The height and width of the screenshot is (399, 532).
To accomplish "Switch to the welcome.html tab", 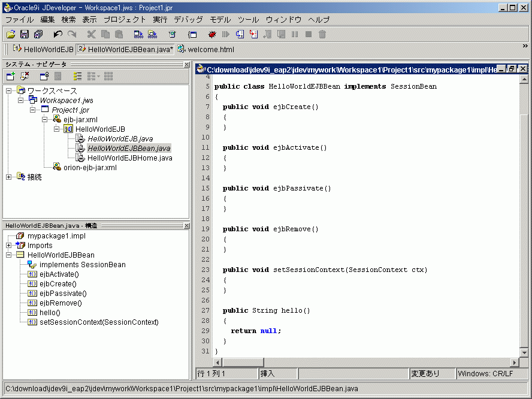I will pyautogui.click(x=211, y=49).
